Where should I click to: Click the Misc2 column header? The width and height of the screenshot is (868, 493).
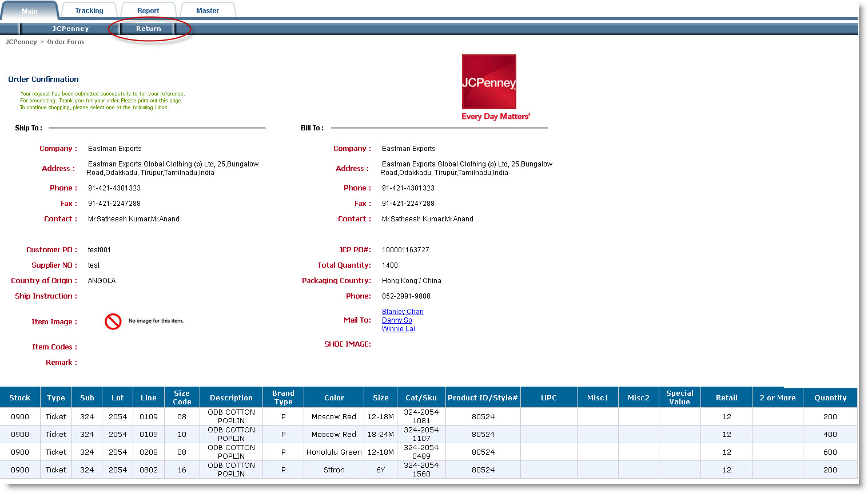point(639,398)
